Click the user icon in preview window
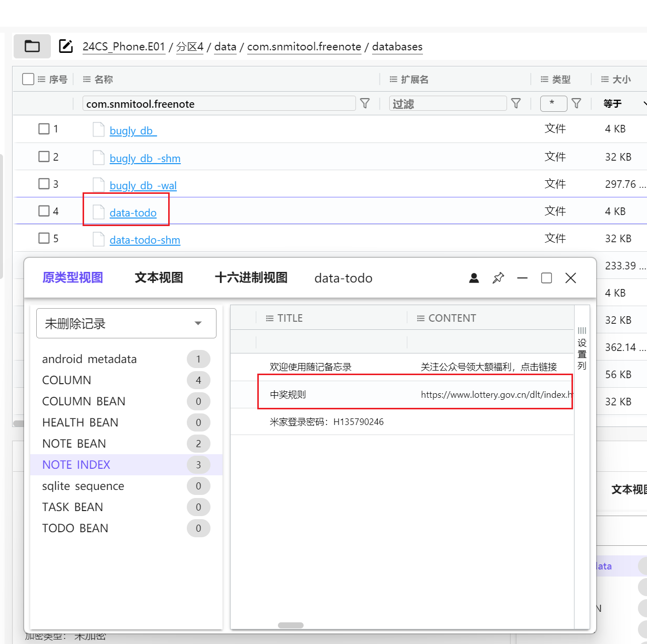 click(x=474, y=278)
